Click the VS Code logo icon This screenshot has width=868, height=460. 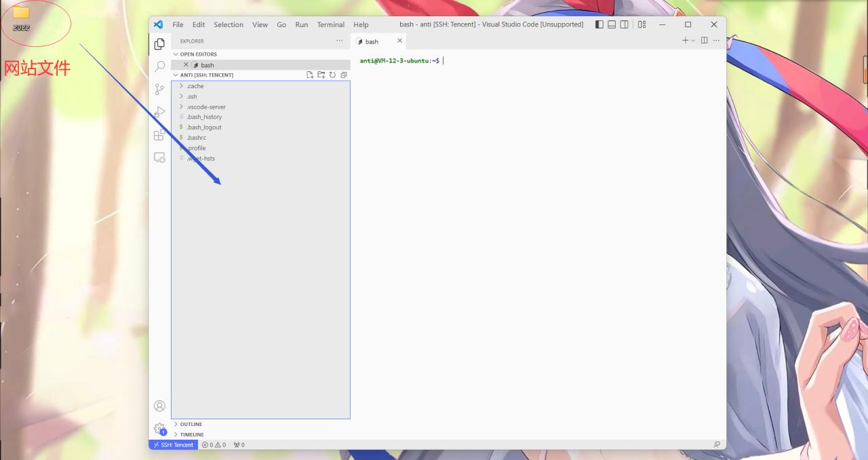pos(158,24)
